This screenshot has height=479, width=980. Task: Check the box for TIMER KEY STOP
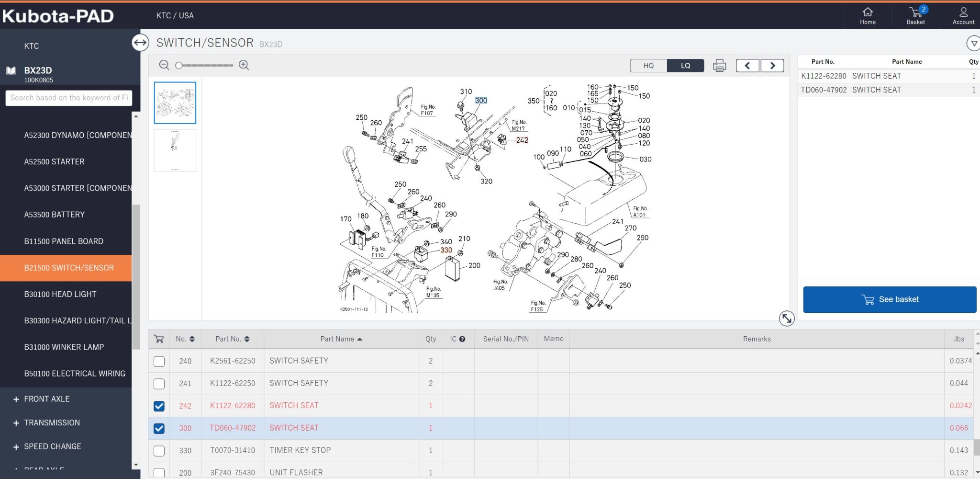159,451
